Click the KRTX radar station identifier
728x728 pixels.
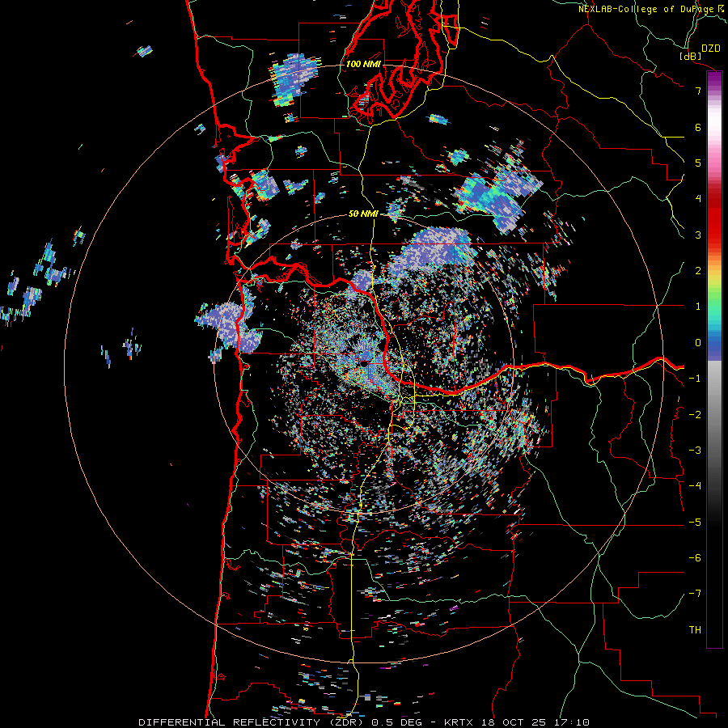click(x=458, y=722)
